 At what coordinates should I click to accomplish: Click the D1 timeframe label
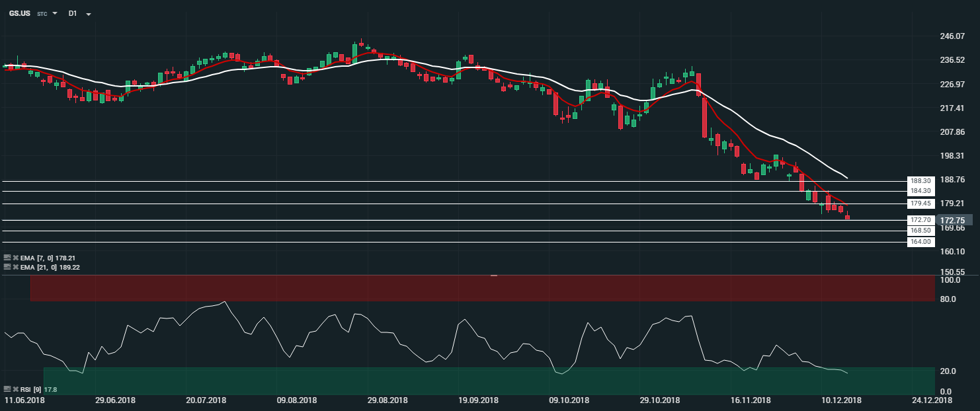(x=73, y=13)
